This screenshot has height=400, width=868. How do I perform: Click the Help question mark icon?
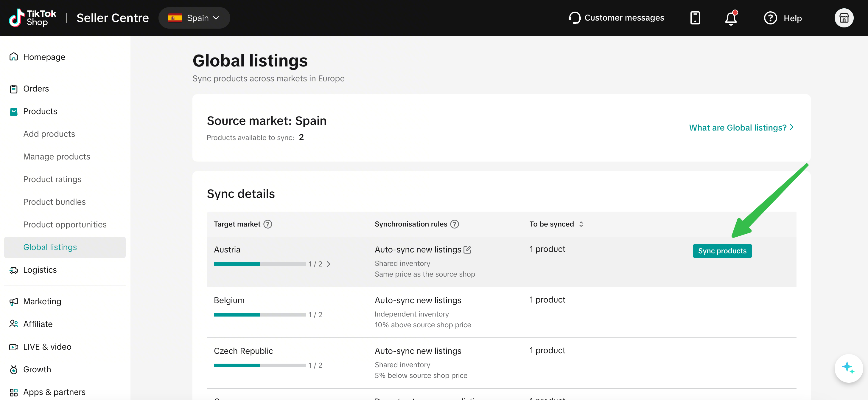click(770, 18)
